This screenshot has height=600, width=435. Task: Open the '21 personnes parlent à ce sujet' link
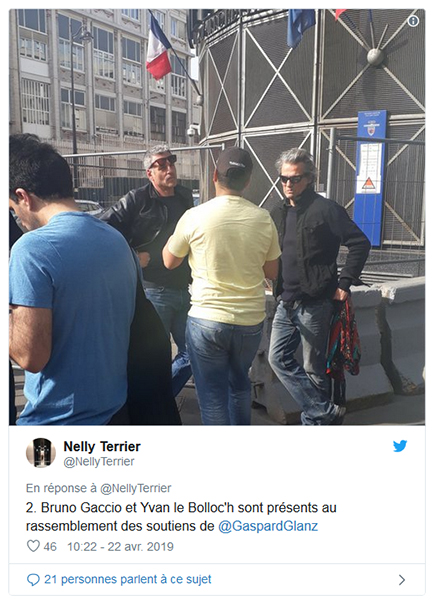(127, 579)
